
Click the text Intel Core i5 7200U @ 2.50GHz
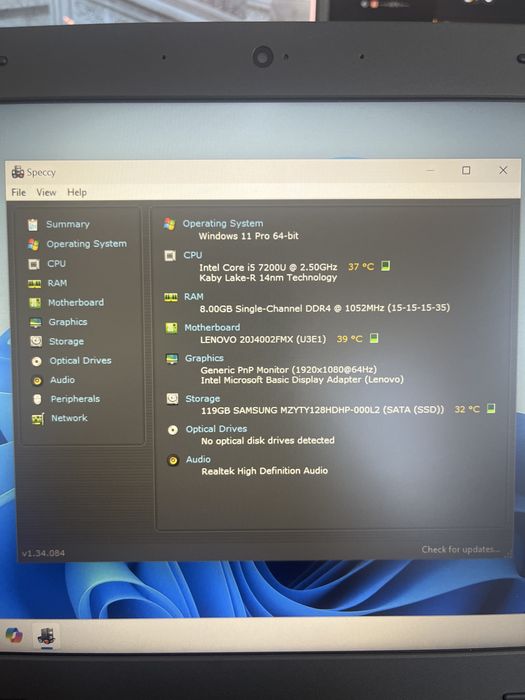268,267
